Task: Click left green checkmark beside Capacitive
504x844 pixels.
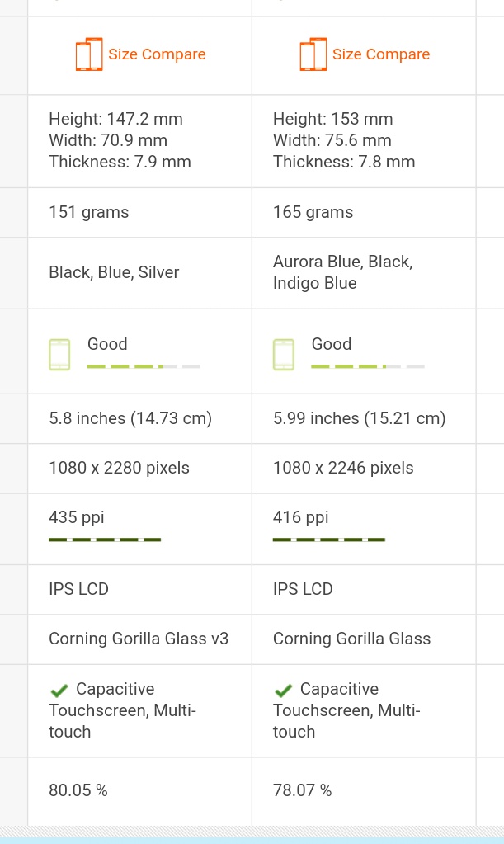Action: pyautogui.click(x=59, y=690)
